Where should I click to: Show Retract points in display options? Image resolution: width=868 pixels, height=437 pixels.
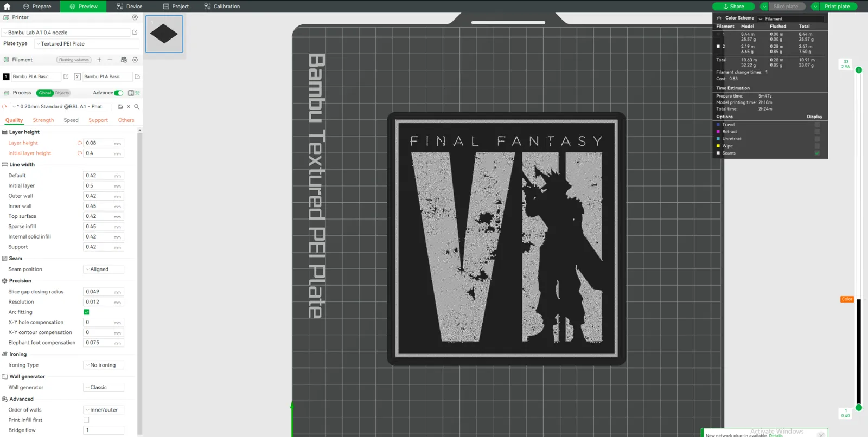817,132
